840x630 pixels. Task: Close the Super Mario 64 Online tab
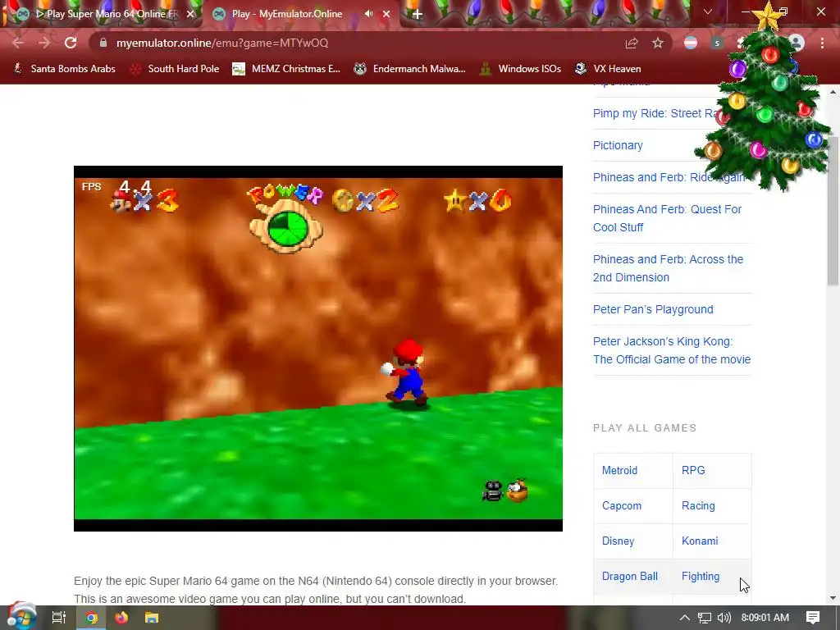[190, 14]
